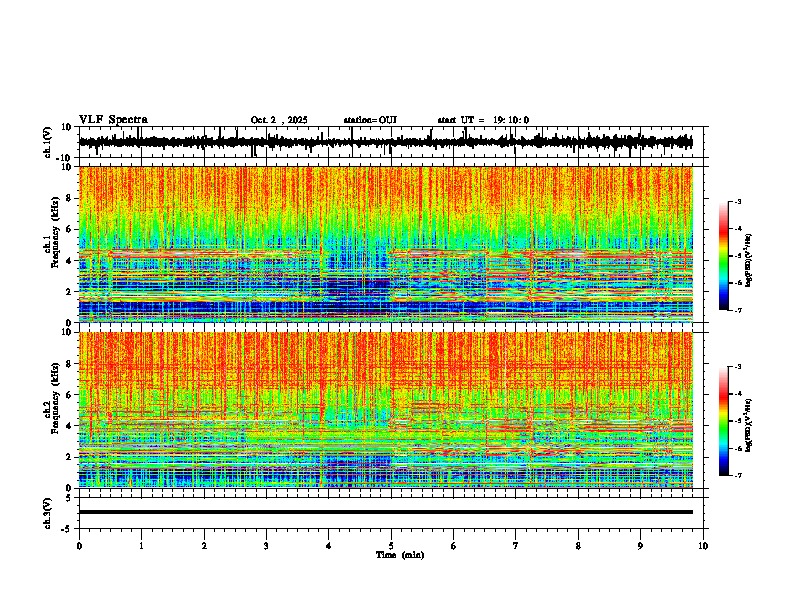
Task: Click the ch.1 spectrogram "2" kHz tick label
Action: click(x=70, y=291)
